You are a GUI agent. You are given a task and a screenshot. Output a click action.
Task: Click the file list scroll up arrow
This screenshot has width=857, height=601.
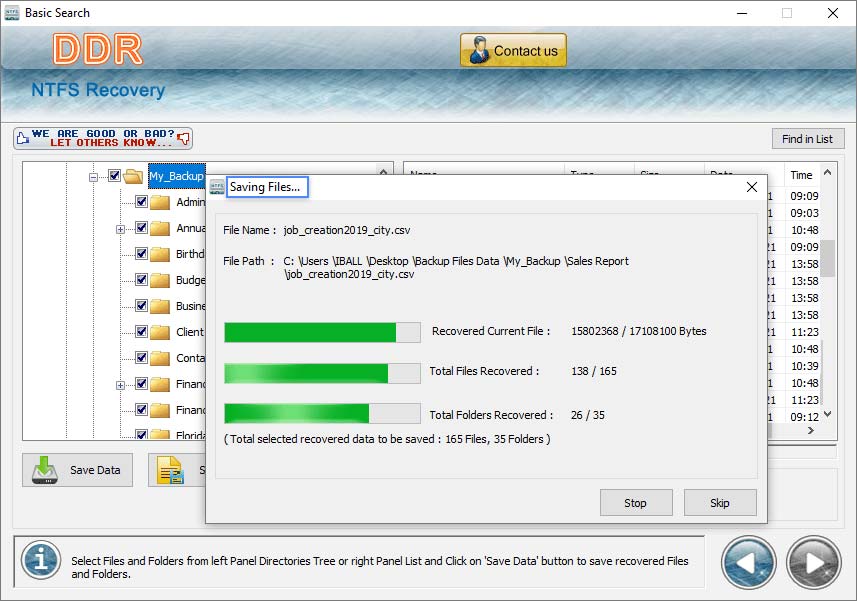click(x=827, y=172)
